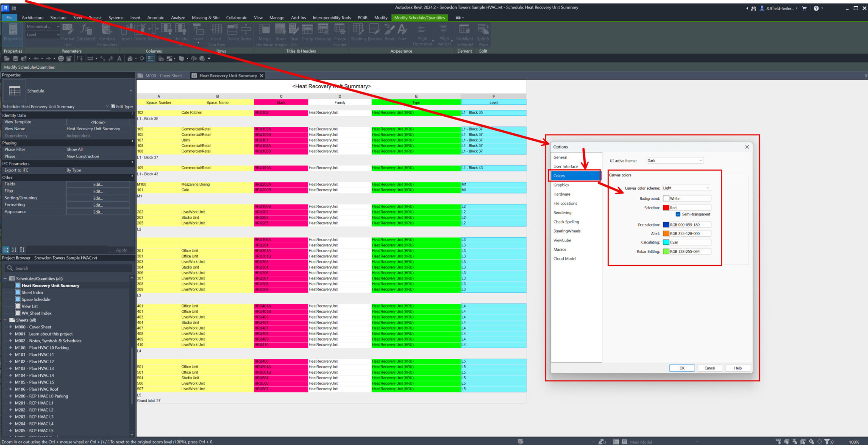Click Help in Options dialog
The width and height of the screenshot is (868, 445).
pos(738,368)
